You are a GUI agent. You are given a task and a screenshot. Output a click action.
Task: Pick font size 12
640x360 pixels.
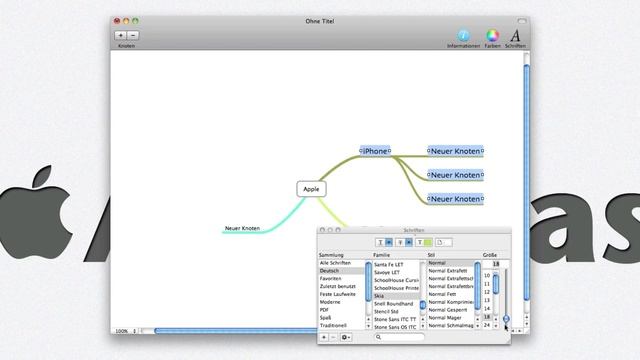[x=487, y=292]
